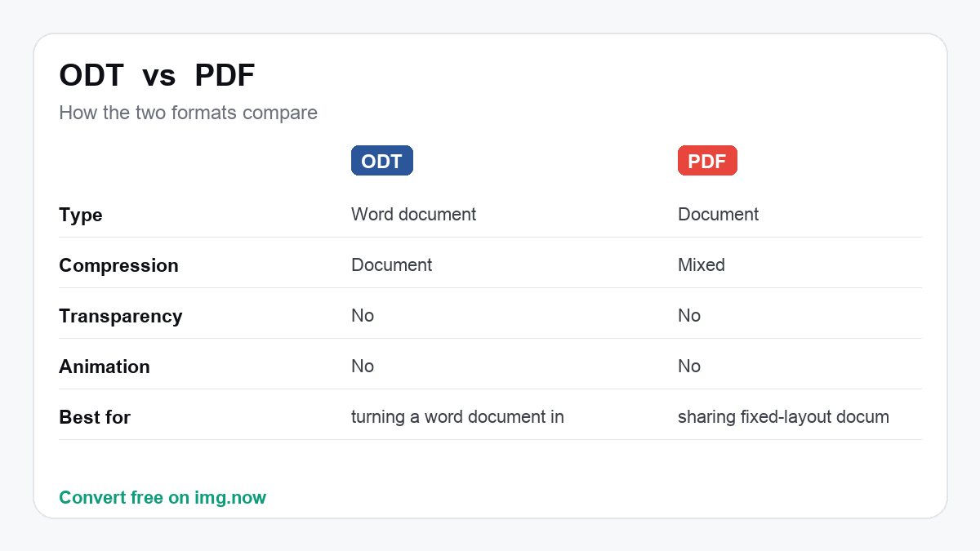Click the 'Best for' row label

pyautogui.click(x=95, y=417)
